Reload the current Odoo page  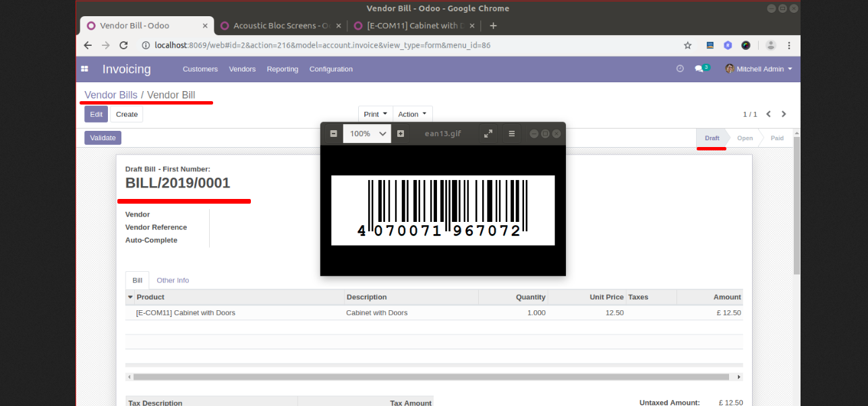(x=123, y=45)
